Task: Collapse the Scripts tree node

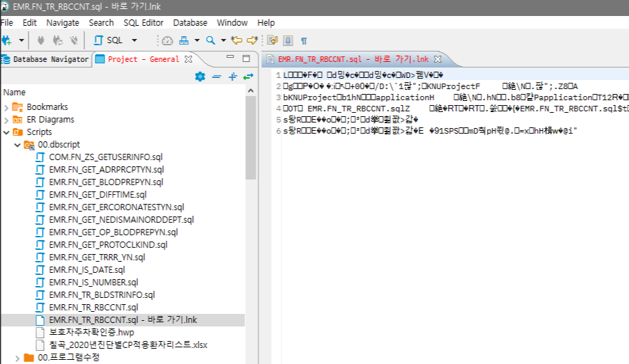Action: pos(6,132)
